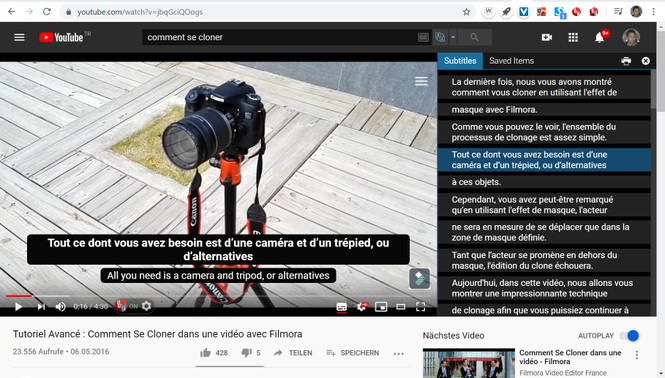Click the Filmora watermark icon on video

[419, 279]
